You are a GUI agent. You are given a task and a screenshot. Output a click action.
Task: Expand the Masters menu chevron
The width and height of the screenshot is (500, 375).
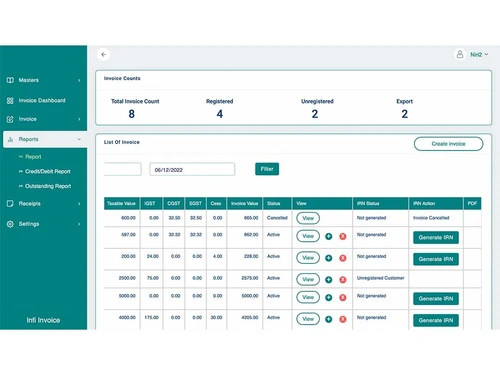[79, 80]
